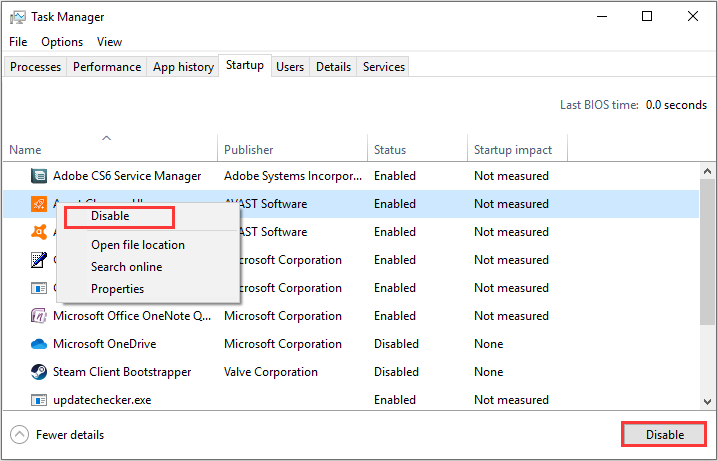Click the notepad-and-pen icon in the Microsoft Corporation row
This screenshot has width=718, height=461.
[x=39, y=260]
